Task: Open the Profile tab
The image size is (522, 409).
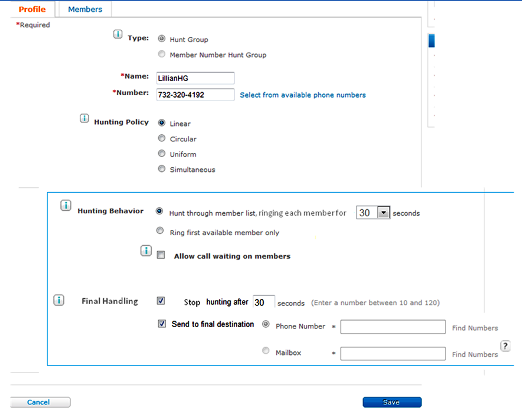Action: (x=32, y=9)
